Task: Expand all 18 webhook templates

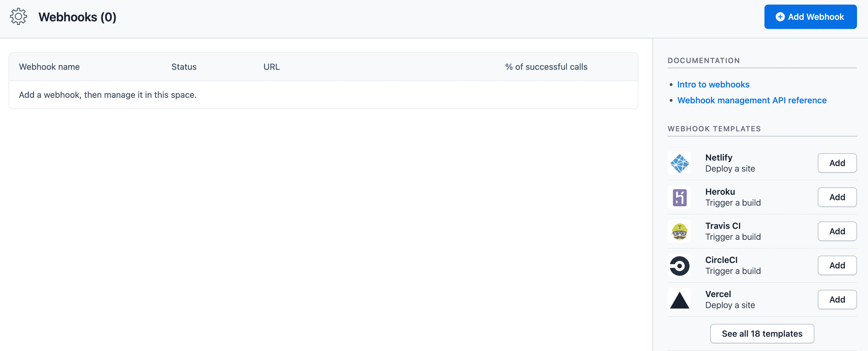Action: [762, 333]
